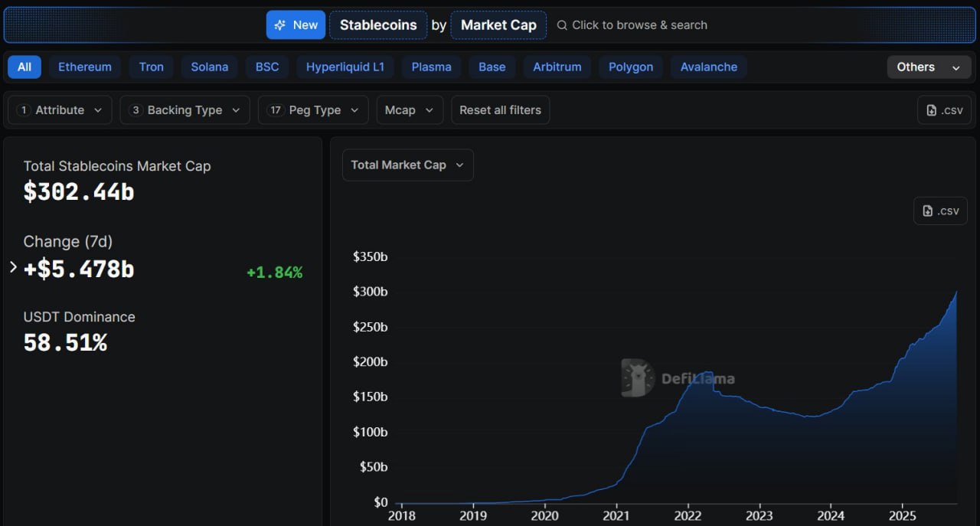Open the Mcap filter dropdown
Viewport: 980px width, 526px height.
pos(409,110)
